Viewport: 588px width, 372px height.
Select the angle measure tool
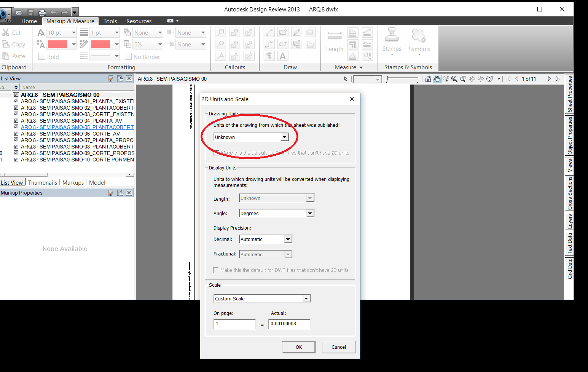[353, 56]
